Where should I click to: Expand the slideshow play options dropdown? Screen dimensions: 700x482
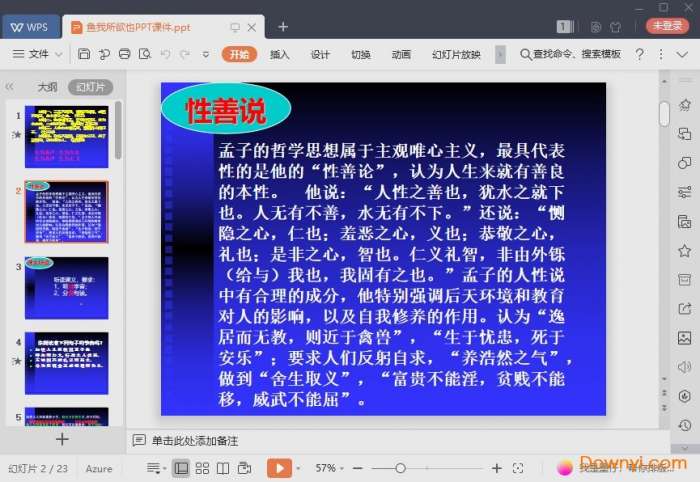pos(298,469)
